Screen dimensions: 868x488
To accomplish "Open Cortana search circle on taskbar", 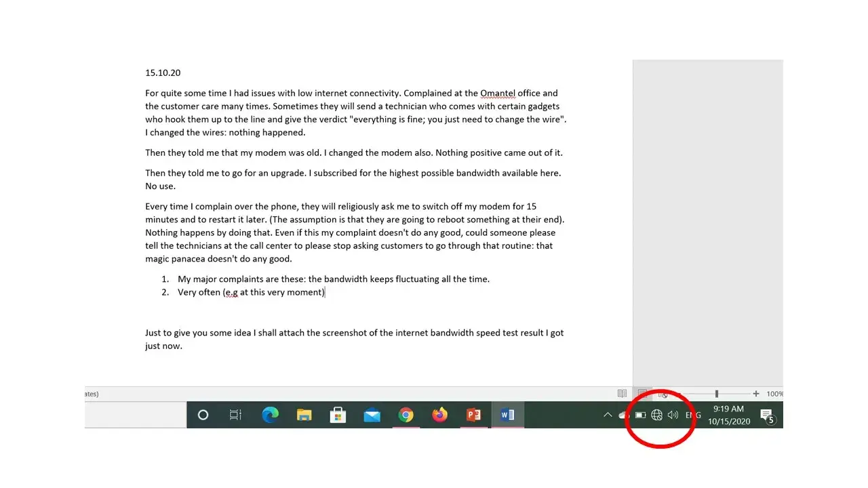I will (203, 415).
